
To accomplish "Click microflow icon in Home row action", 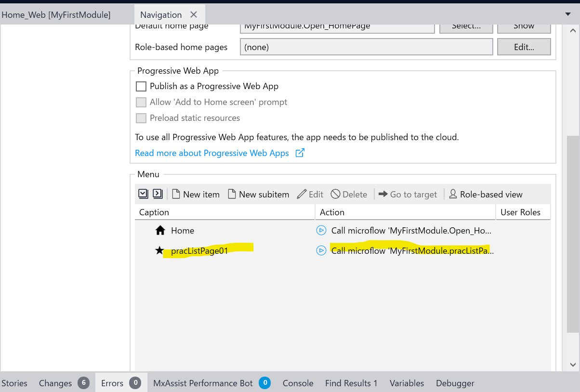I will click(321, 230).
